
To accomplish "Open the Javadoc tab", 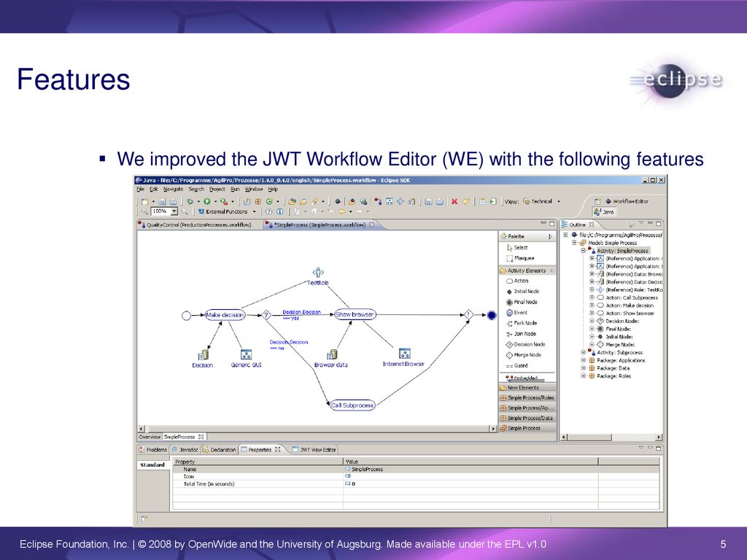I will click(x=185, y=449).
